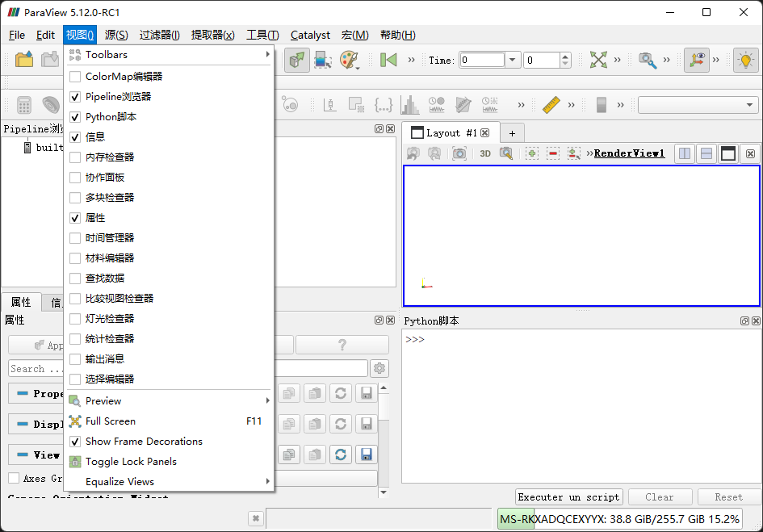Split RenderView1 horizontally icon

[x=684, y=153]
